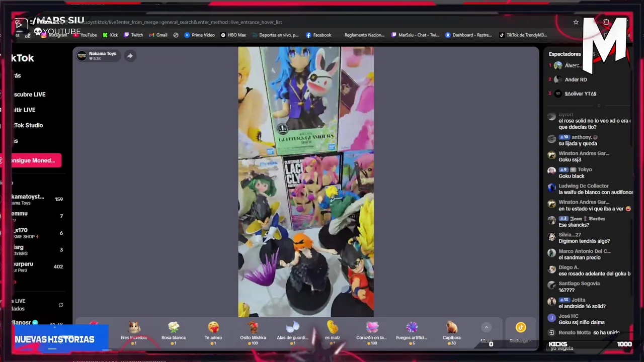This screenshot has height=362, width=644.
Task: Open the Reglamento Nacion... bookmark
Action: [x=364, y=35]
